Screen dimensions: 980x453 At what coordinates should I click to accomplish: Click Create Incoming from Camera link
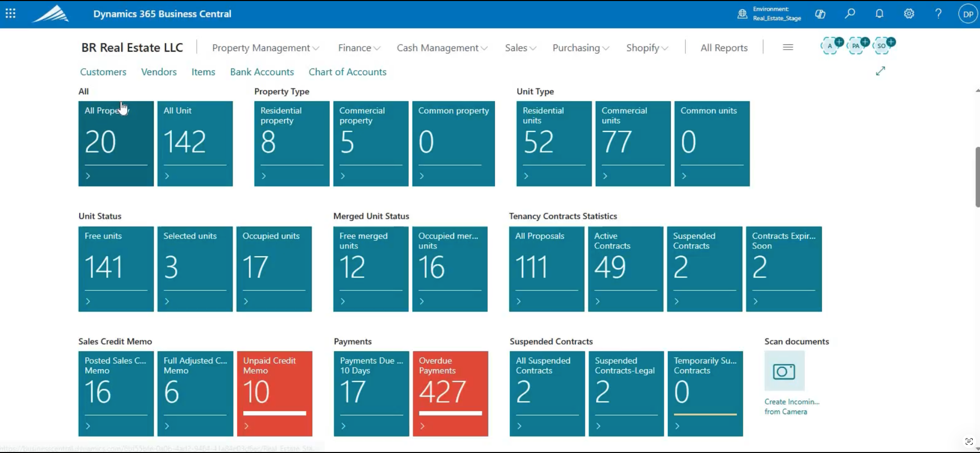(x=792, y=406)
